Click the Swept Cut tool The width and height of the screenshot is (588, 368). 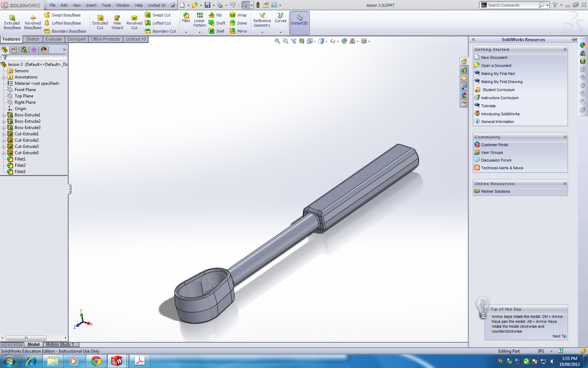(158, 15)
